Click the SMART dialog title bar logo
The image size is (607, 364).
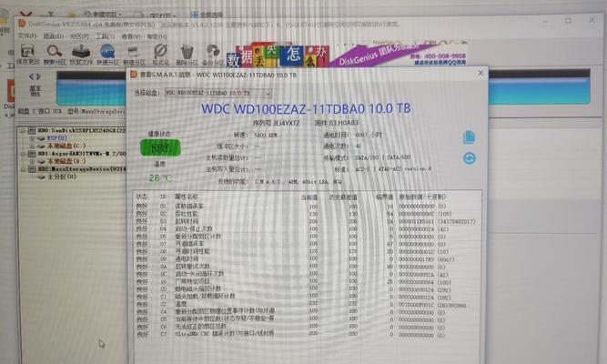click(134, 75)
